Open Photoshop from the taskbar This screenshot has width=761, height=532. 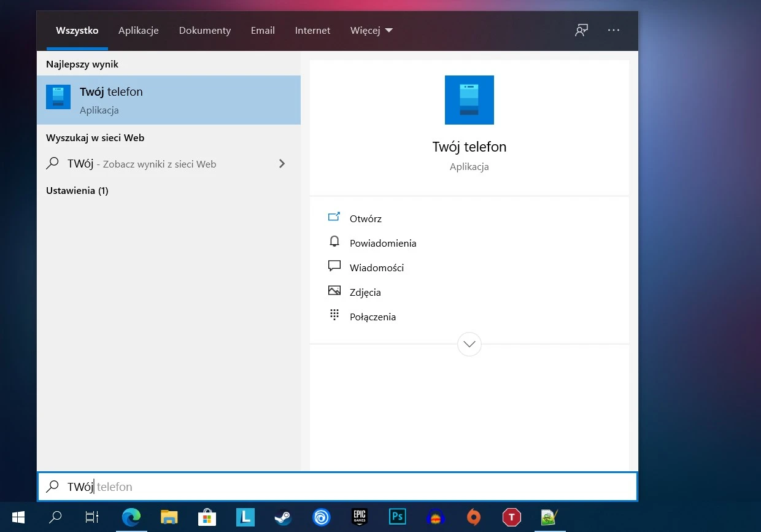397,517
